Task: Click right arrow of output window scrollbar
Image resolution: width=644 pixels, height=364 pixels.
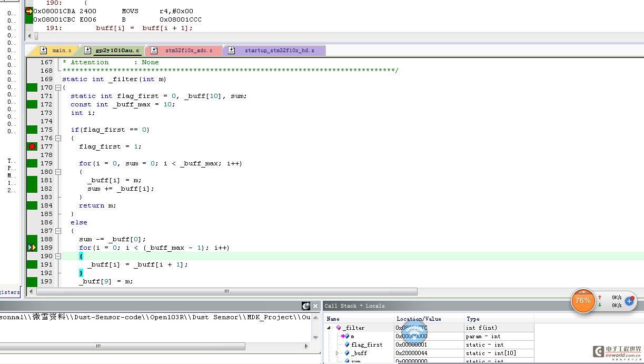Action: click(307, 346)
